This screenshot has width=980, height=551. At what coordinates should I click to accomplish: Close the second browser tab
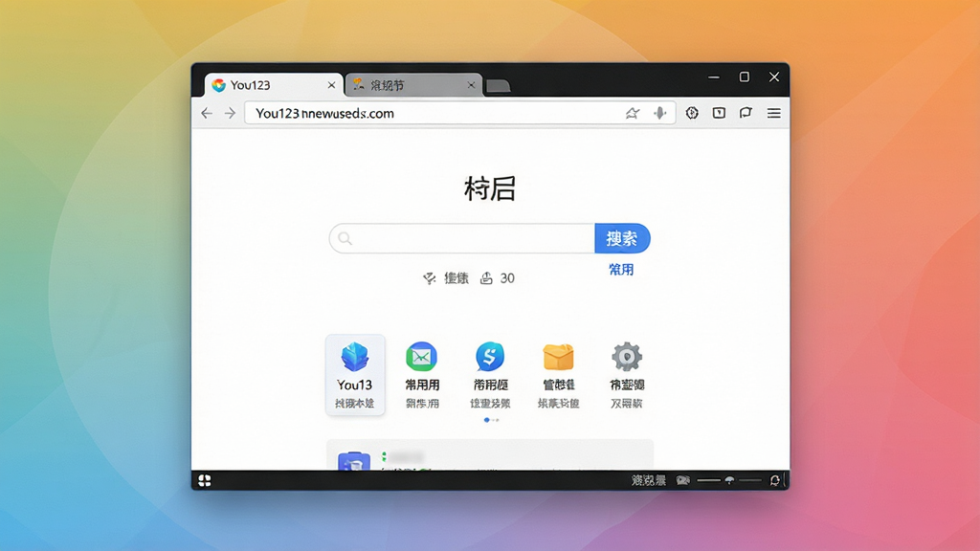471,85
